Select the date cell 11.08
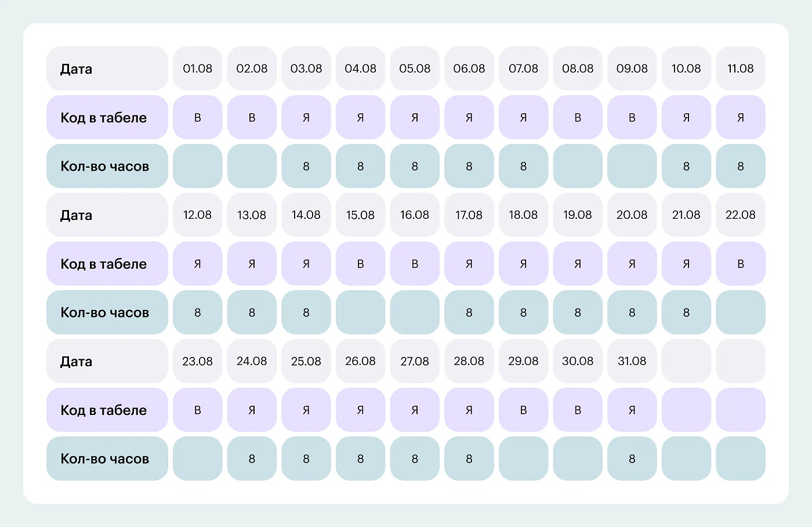This screenshot has width=812, height=527. pos(741,68)
